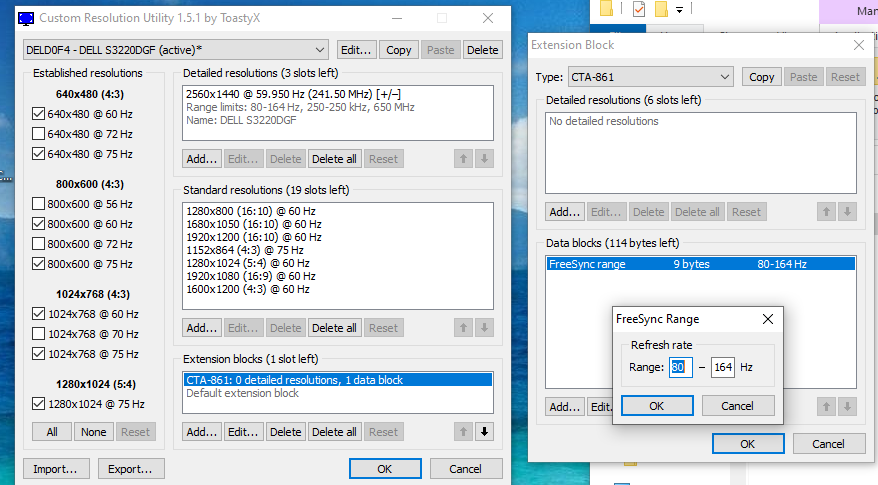This screenshot has width=878, height=485.
Task: Select the FreeSync range data block row
Action: [x=700, y=264]
